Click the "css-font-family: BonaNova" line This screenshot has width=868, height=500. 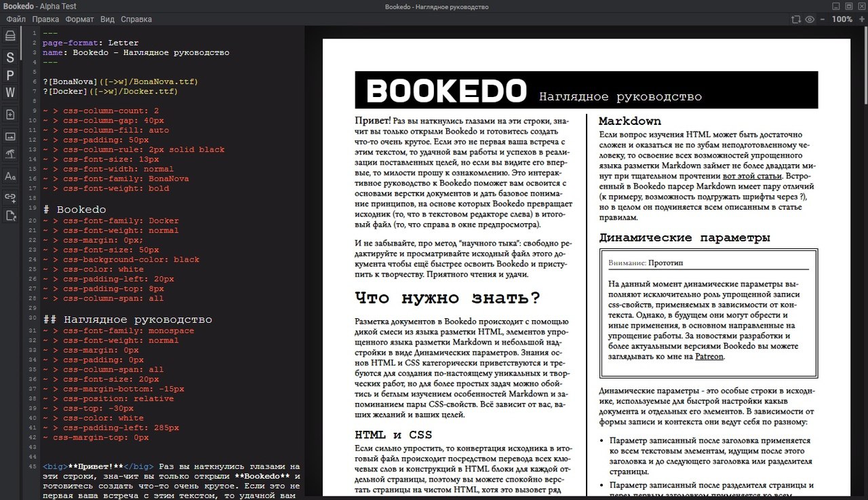tap(115, 179)
